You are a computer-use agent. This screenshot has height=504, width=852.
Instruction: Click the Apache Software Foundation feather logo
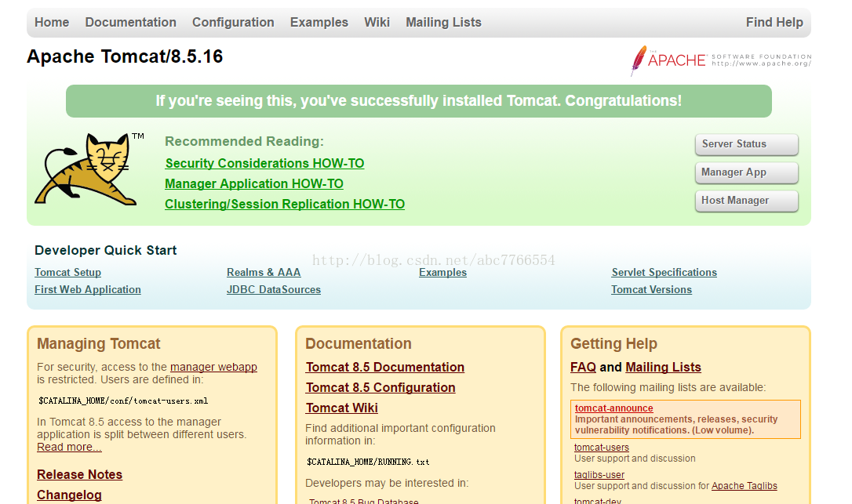click(x=720, y=60)
